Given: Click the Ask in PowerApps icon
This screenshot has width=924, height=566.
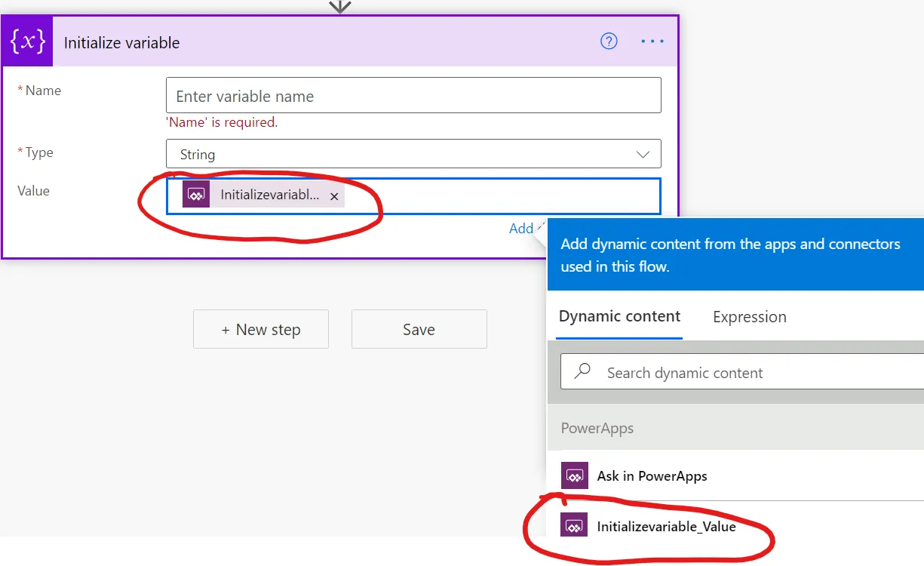Looking at the screenshot, I should point(575,476).
